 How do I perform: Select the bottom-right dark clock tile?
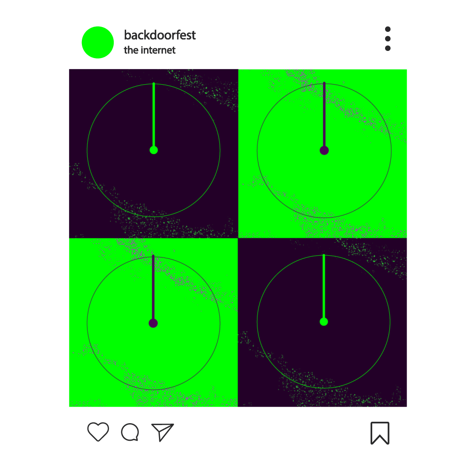[x=322, y=322]
